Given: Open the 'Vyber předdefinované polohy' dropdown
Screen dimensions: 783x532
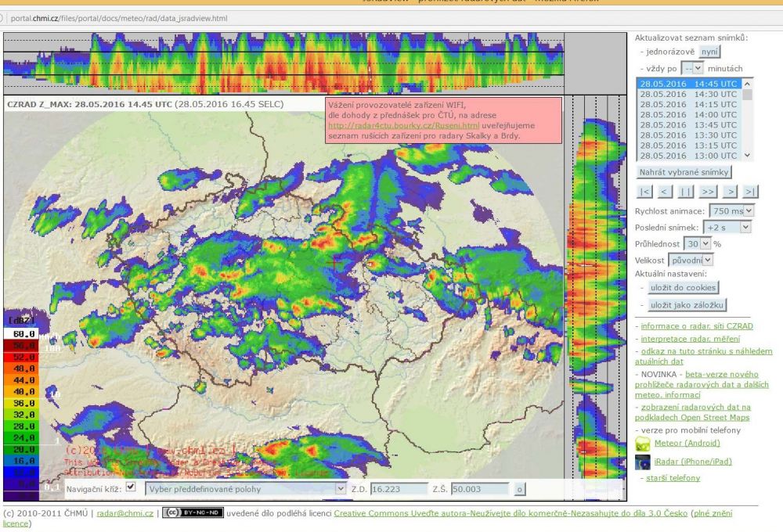Looking at the screenshot, I should [245, 489].
